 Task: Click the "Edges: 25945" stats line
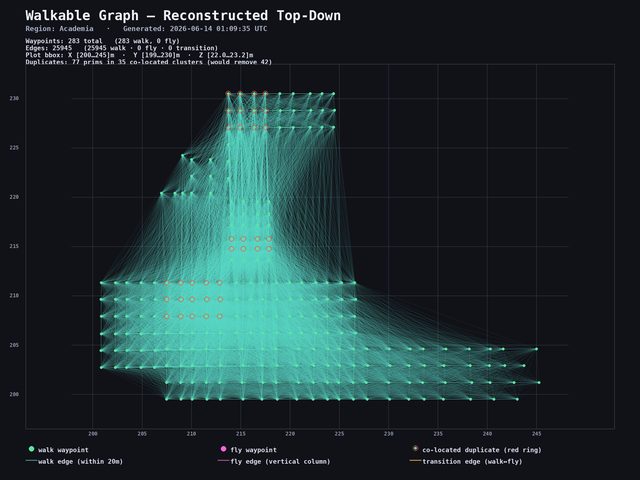click(x=122, y=48)
